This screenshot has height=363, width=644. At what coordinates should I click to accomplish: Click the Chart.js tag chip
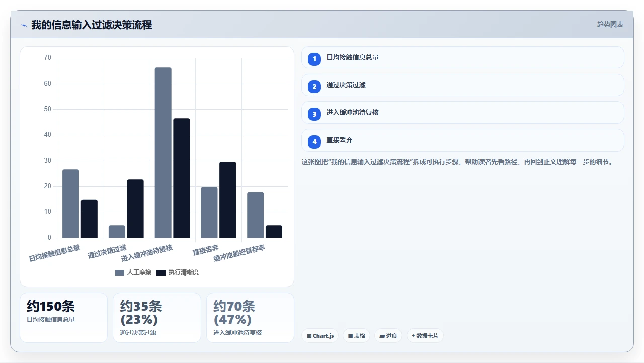coord(320,336)
